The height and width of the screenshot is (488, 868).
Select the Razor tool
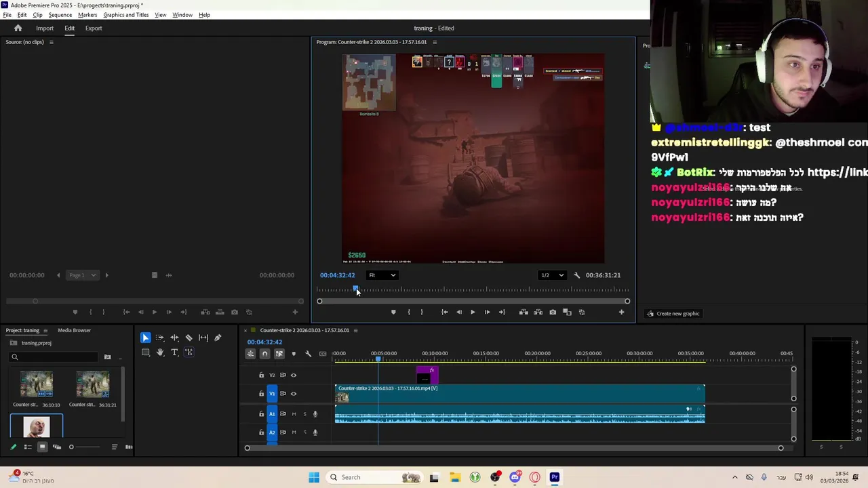(189, 338)
